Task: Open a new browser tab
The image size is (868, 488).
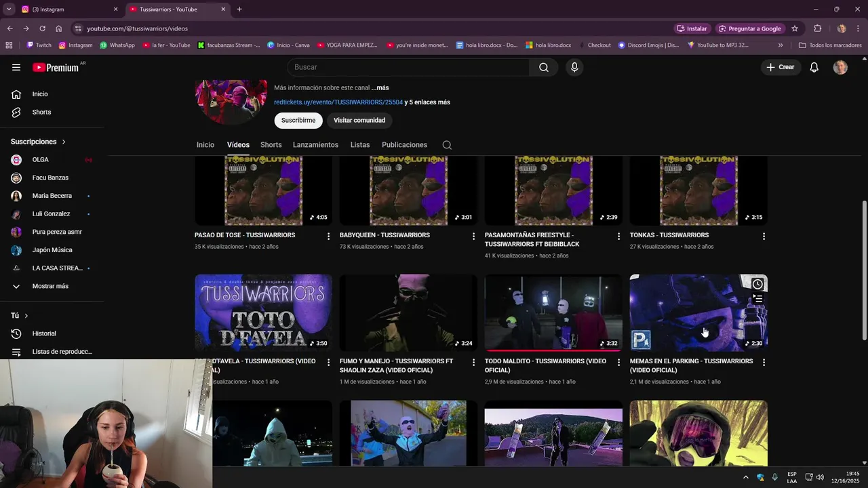Action: (239, 9)
